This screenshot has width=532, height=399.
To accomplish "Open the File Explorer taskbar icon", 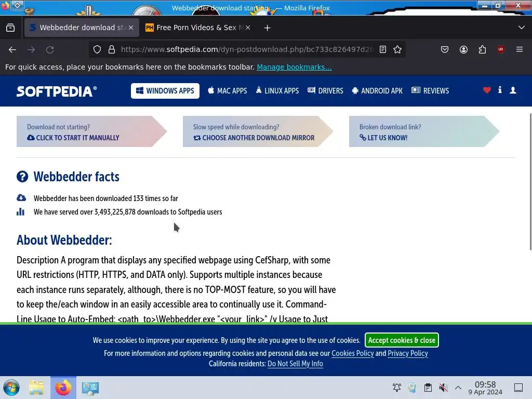I will (36, 388).
